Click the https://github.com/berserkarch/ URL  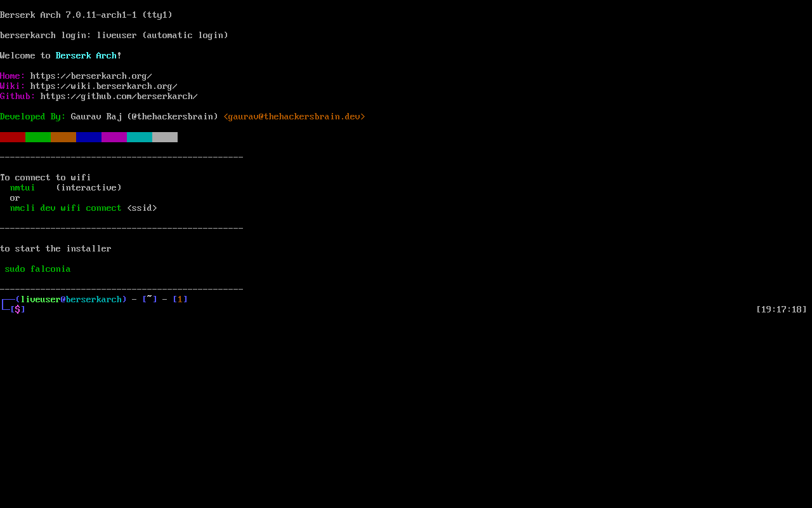pos(119,97)
